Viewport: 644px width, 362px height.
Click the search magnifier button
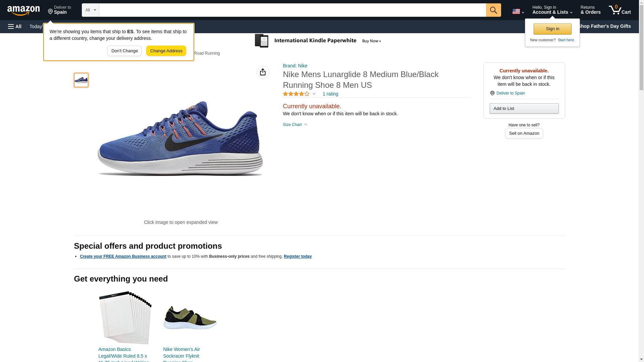click(x=493, y=10)
